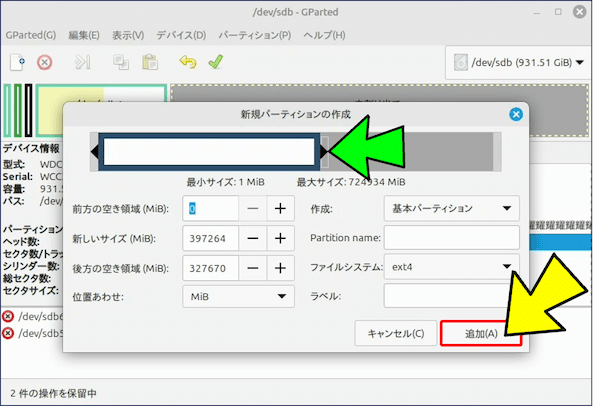Click the partition size slider bar

[210, 151]
